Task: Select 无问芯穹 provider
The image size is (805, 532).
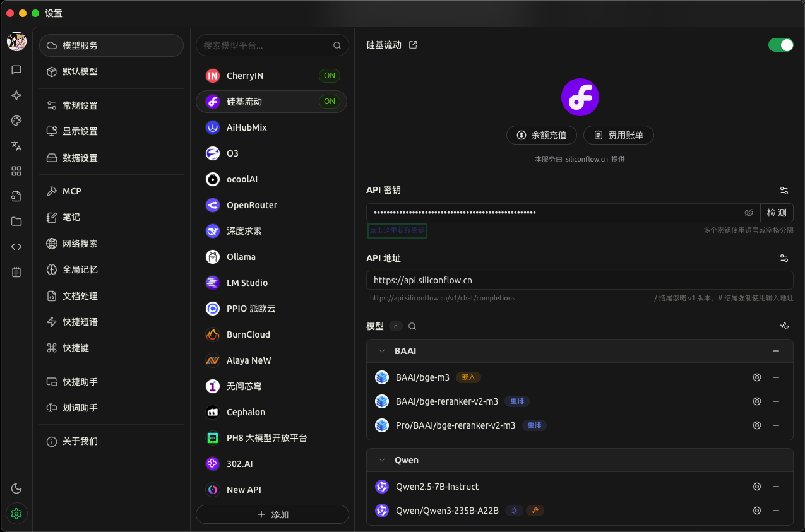Action: tap(271, 386)
